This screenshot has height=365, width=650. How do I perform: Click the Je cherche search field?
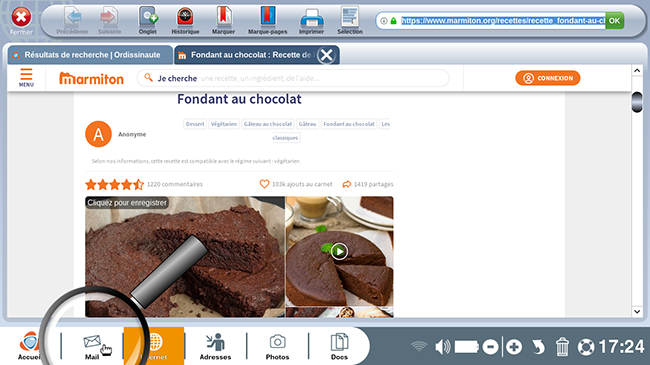click(x=293, y=78)
